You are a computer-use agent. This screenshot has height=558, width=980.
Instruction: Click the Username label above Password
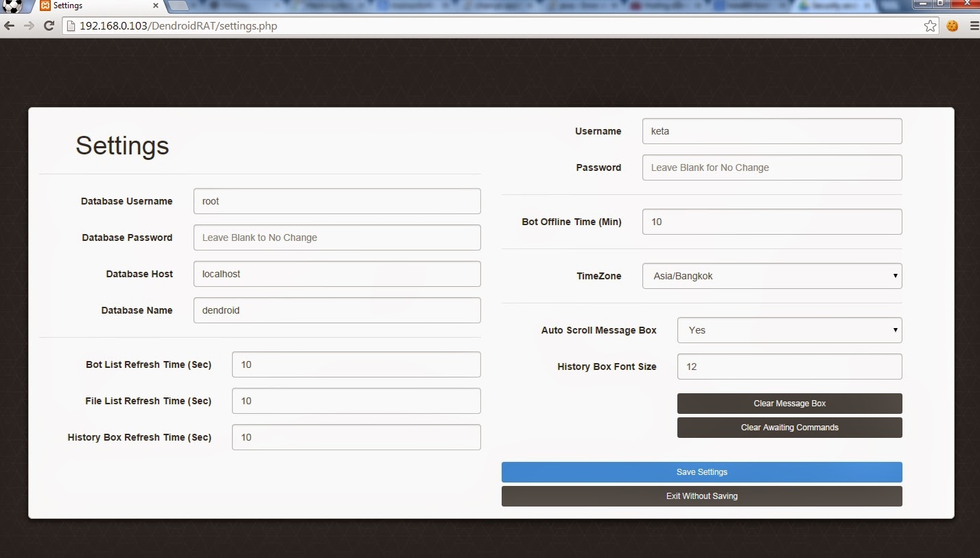(x=598, y=131)
